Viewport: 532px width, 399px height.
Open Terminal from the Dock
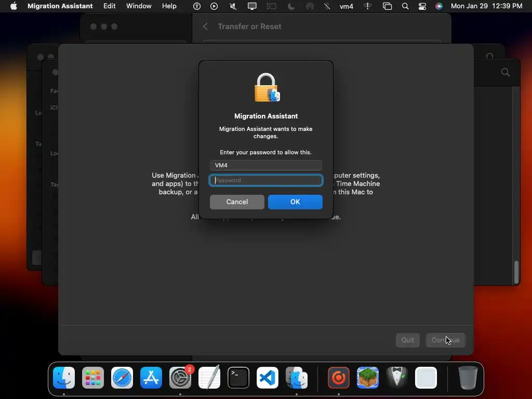238,378
